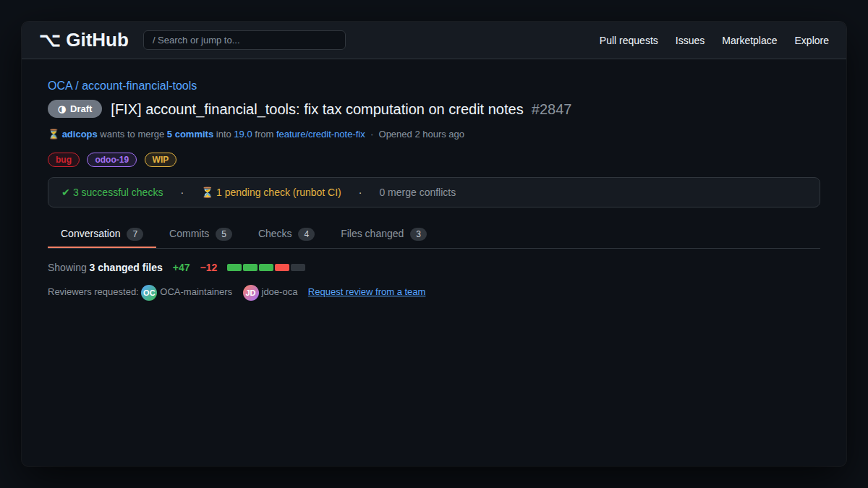This screenshot has height=488, width=868.
Task: Click the PR number #2847
Action: click(x=551, y=109)
